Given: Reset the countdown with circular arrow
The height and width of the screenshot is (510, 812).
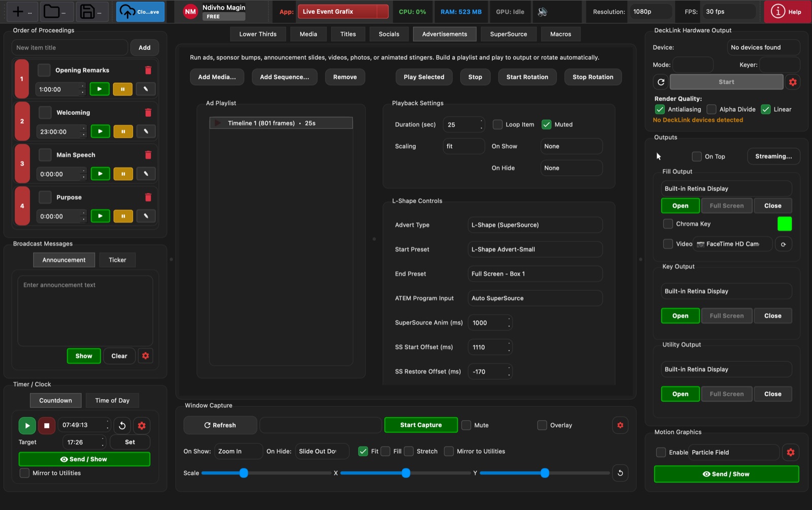Looking at the screenshot, I should 122,426.
